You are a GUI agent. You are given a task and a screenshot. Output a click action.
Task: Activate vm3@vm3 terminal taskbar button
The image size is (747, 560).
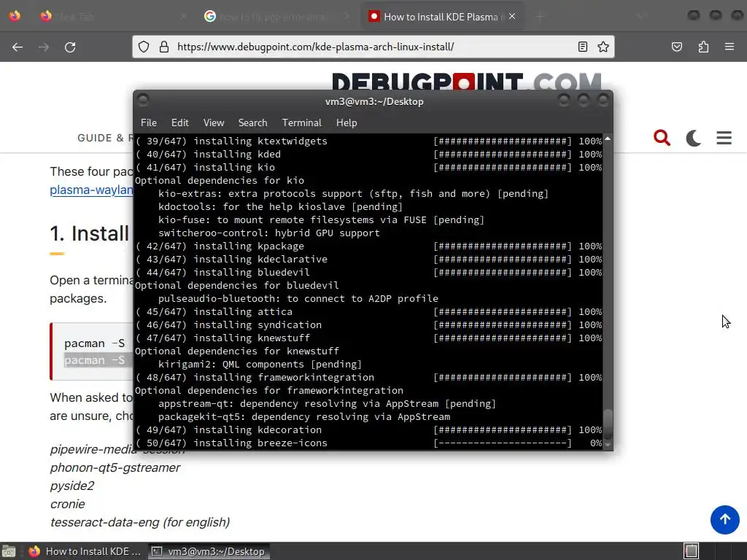tap(209, 551)
